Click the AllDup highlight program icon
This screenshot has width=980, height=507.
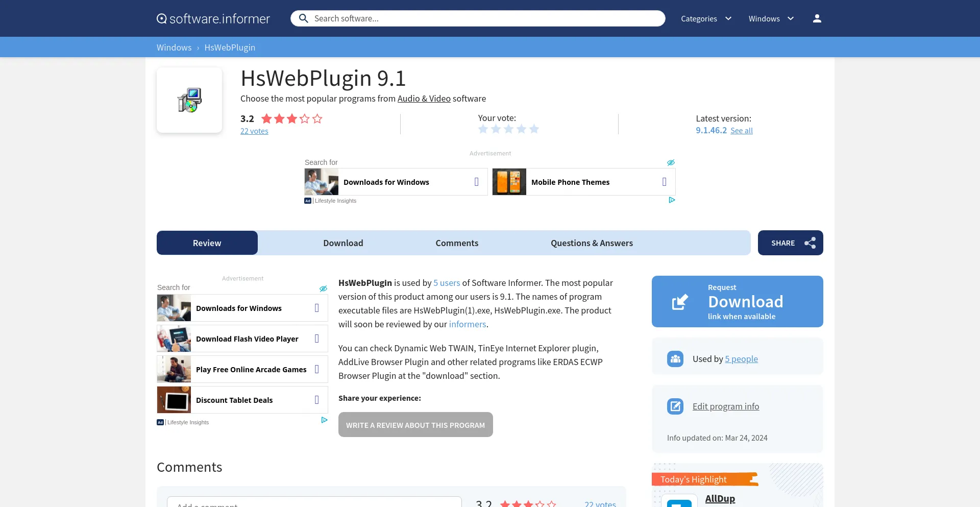tap(679, 501)
